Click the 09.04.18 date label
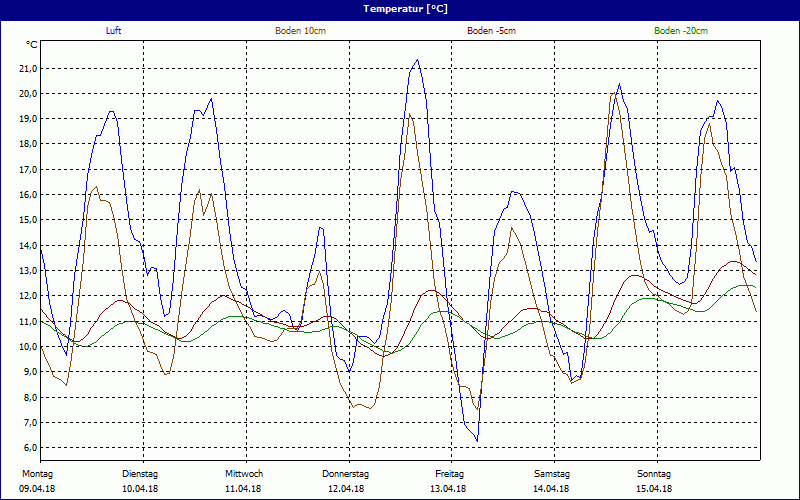 [x=38, y=488]
